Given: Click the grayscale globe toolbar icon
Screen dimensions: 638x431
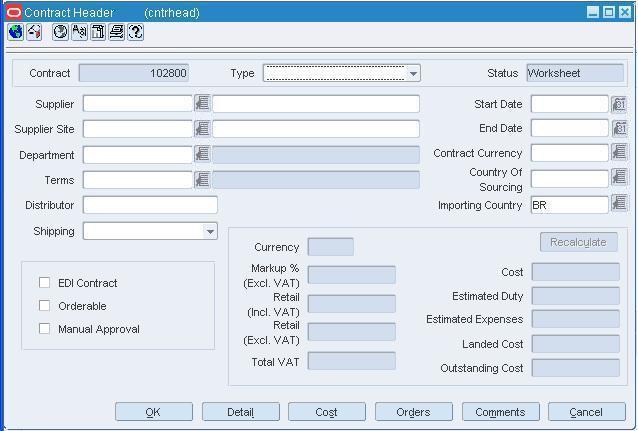Looking at the screenshot, I should tap(60, 32).
